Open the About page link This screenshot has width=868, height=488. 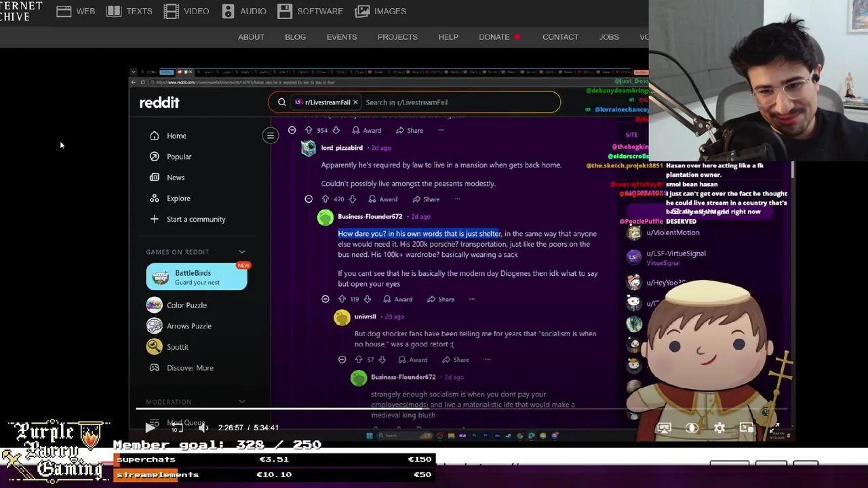pyautogui.click(x=251, y=37)
